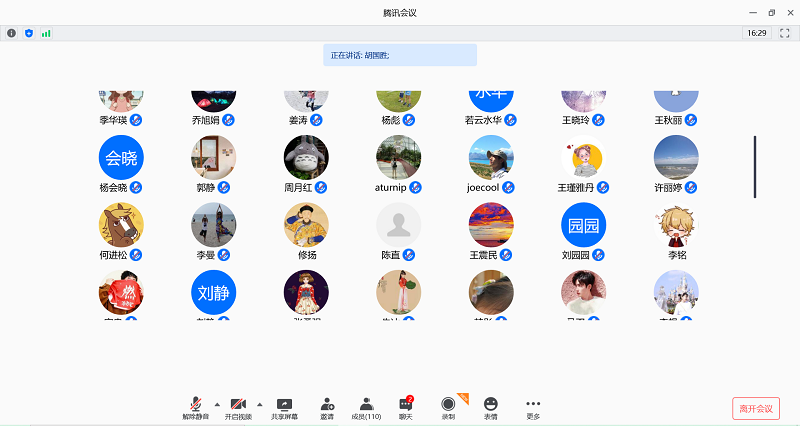
Task: Click the blue security shield icon
Action: [28, 33]
